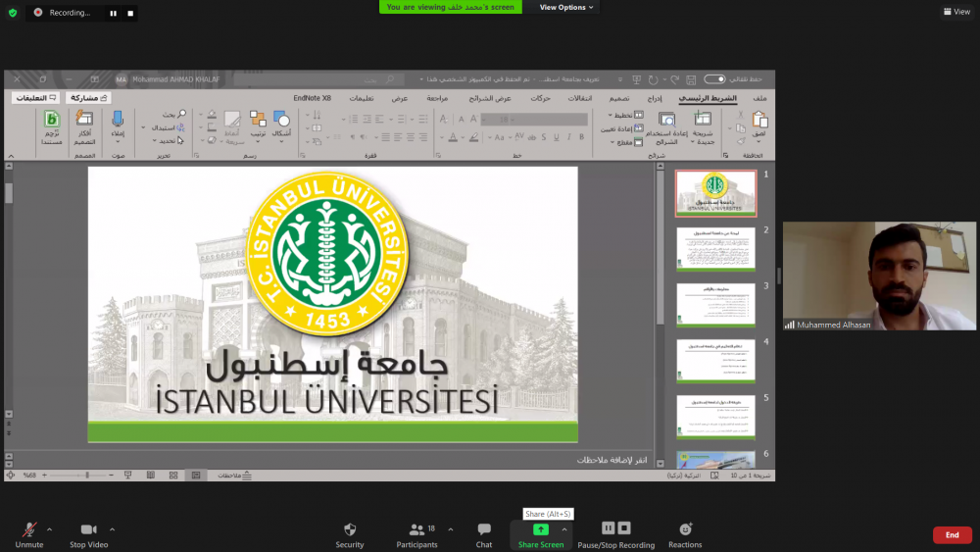This screenshot has height=552, width=980.
Task: Click font color A swatch
Action: point(453,137)
